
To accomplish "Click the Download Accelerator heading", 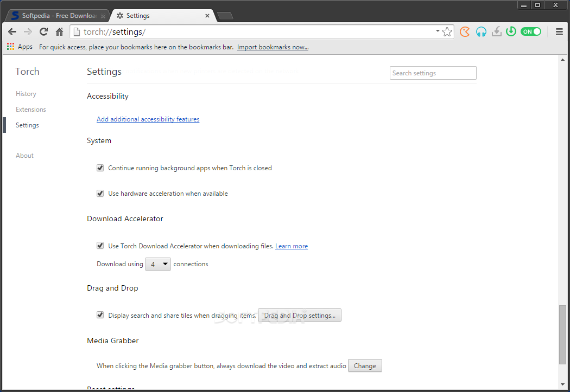I will click(125, 219).
